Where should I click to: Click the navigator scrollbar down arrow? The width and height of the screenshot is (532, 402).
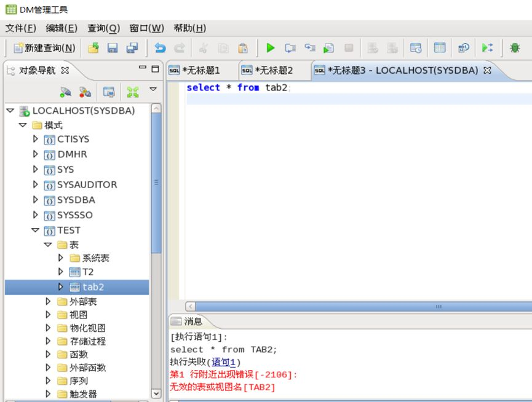[156, 394]
